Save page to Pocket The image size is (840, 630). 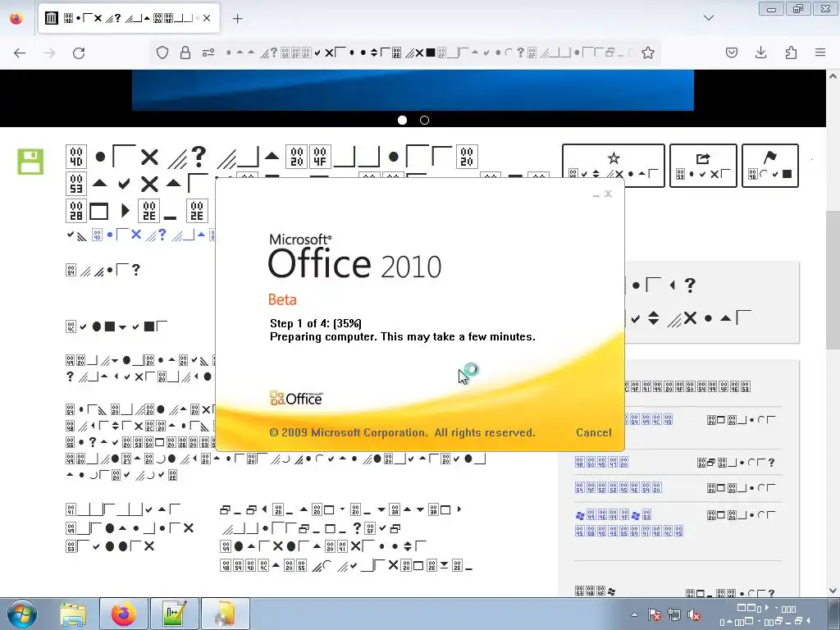point(732,52)
